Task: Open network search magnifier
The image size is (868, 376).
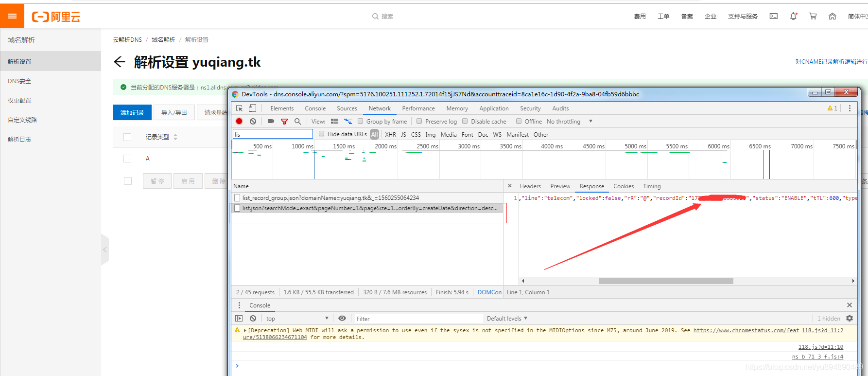Action: tap(297, 121)
